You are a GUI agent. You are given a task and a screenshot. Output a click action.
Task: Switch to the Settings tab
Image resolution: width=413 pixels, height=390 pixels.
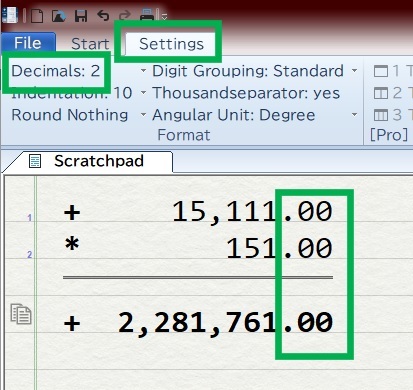pos(171,44)
